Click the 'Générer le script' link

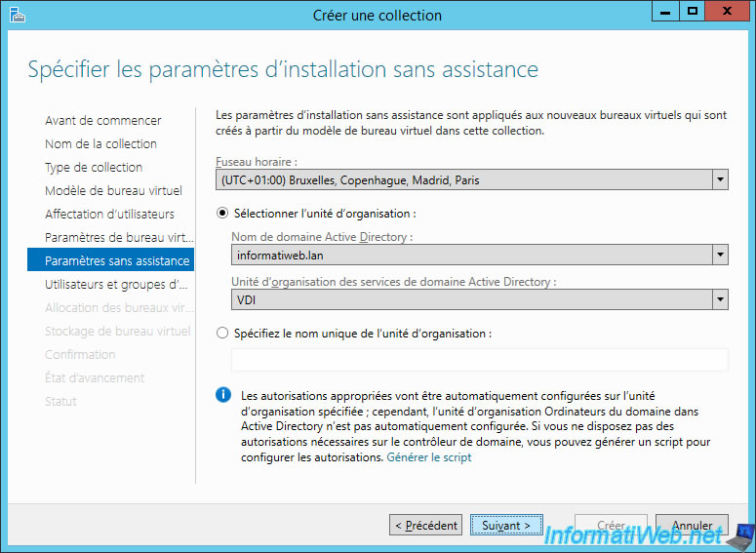tap(429, 457)
